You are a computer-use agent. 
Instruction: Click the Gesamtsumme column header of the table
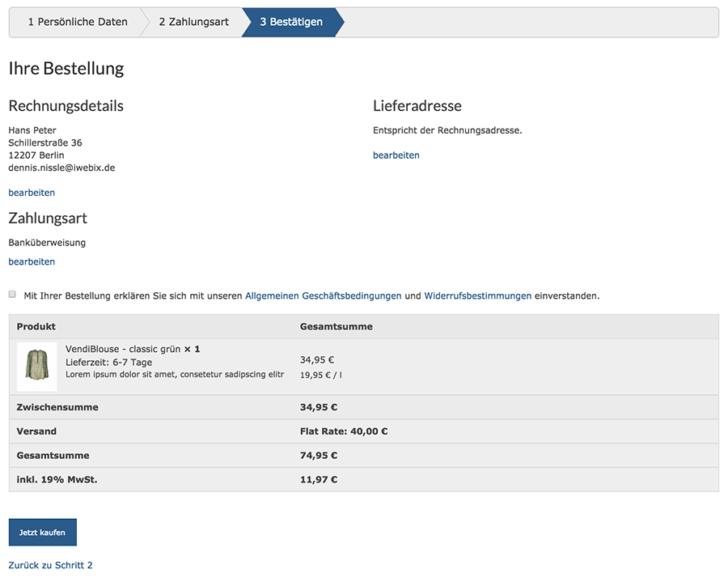336,326
